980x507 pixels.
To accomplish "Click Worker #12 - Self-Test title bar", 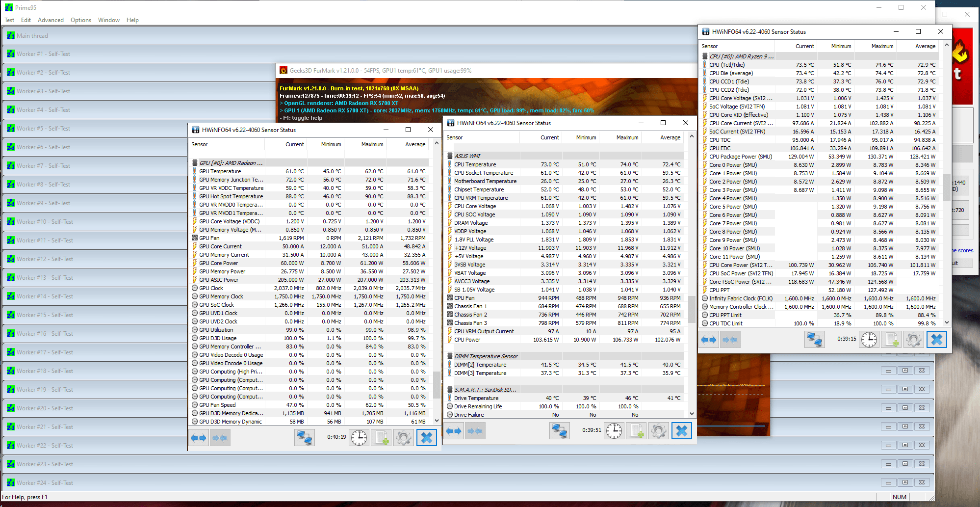I will tap(95, 259).
